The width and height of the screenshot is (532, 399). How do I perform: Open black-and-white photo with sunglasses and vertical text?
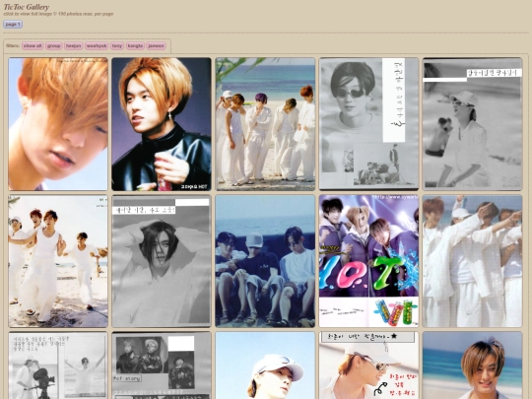tap(368, 124)
